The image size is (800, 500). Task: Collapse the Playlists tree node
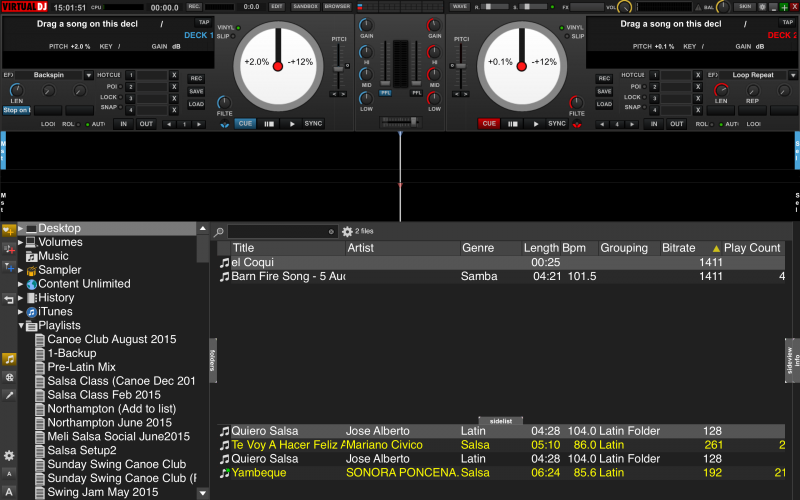tap(21, 325)
